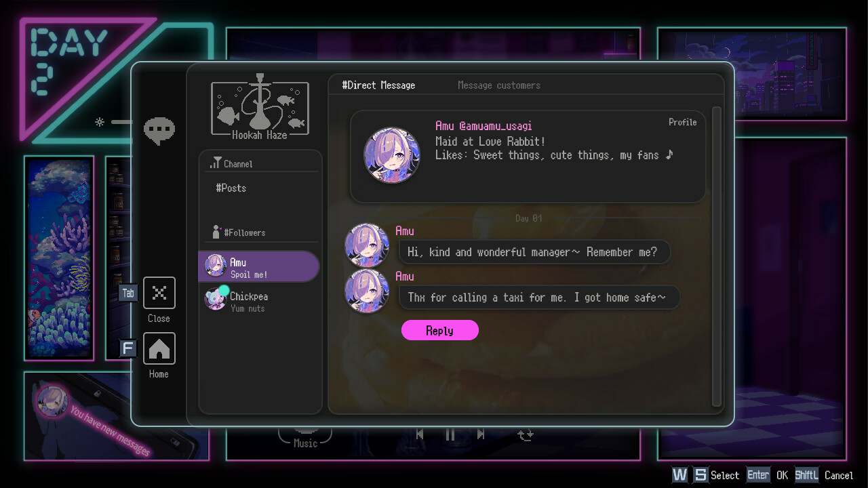Click the person Followers icon
868x488 pixels.
pos(216,232)
